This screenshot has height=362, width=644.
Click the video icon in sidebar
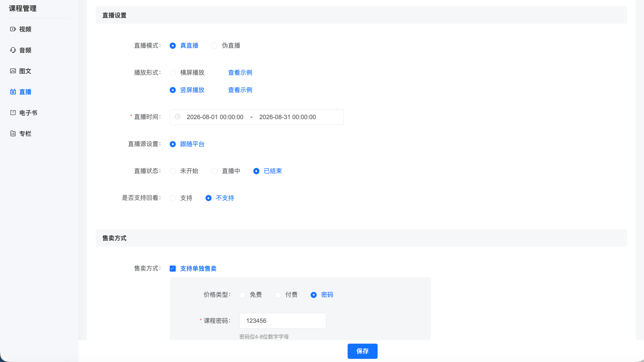pos(13,29)
